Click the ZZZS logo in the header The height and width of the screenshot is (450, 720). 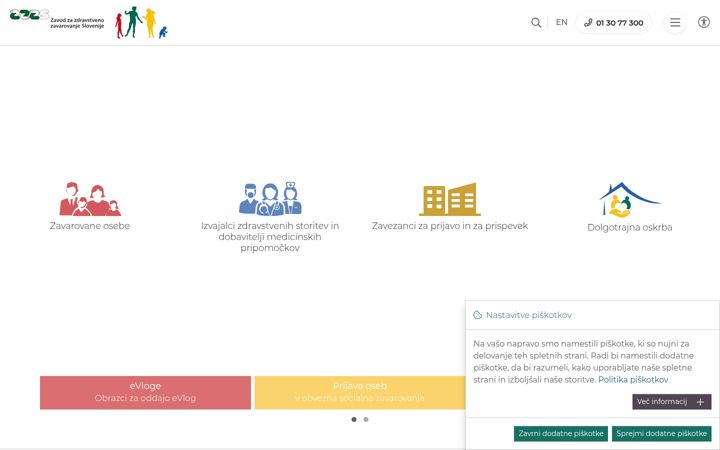57,18
